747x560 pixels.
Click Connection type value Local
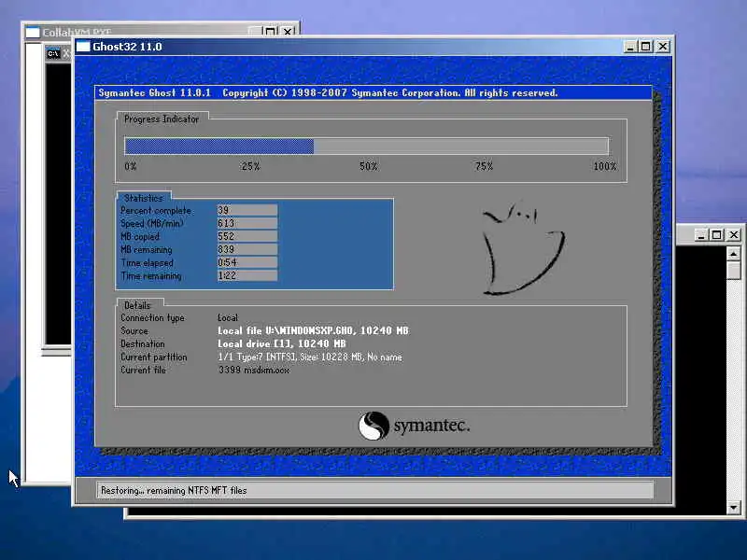[x=228, y=317]
